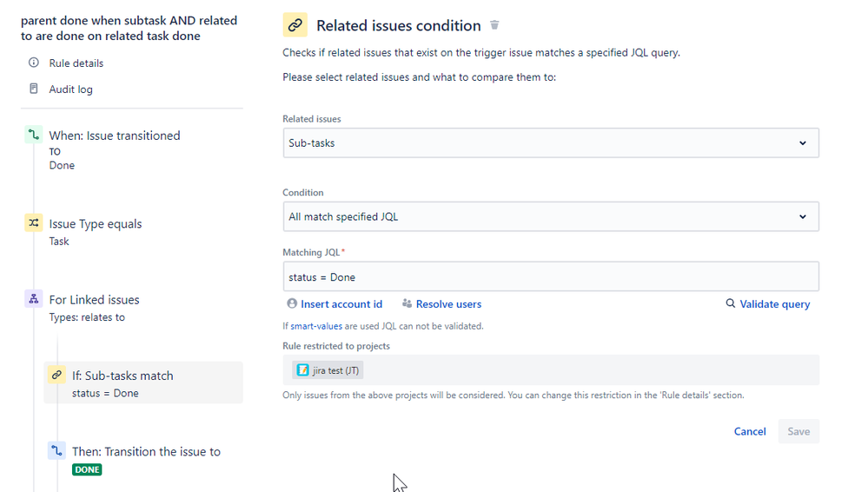Click the Matching JQL input field
868x492 pixels.
[x=550, y=277]
